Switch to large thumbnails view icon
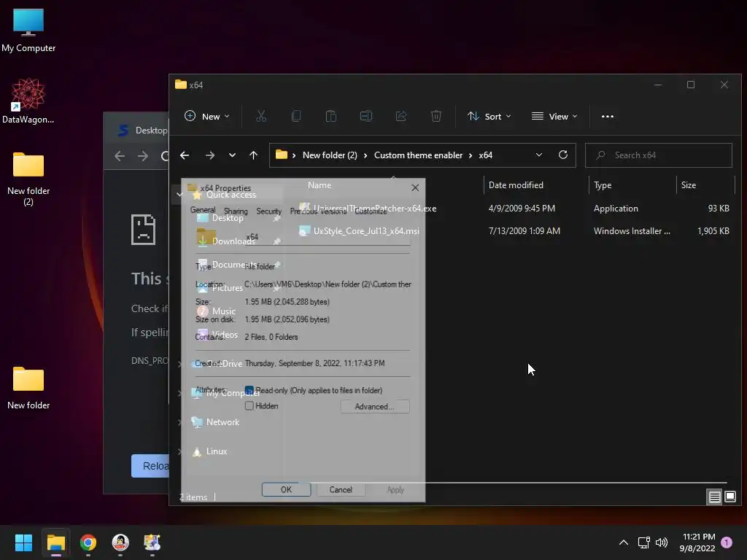The height and width of the screenshot is (560, 747). click(x=729, y=497)
